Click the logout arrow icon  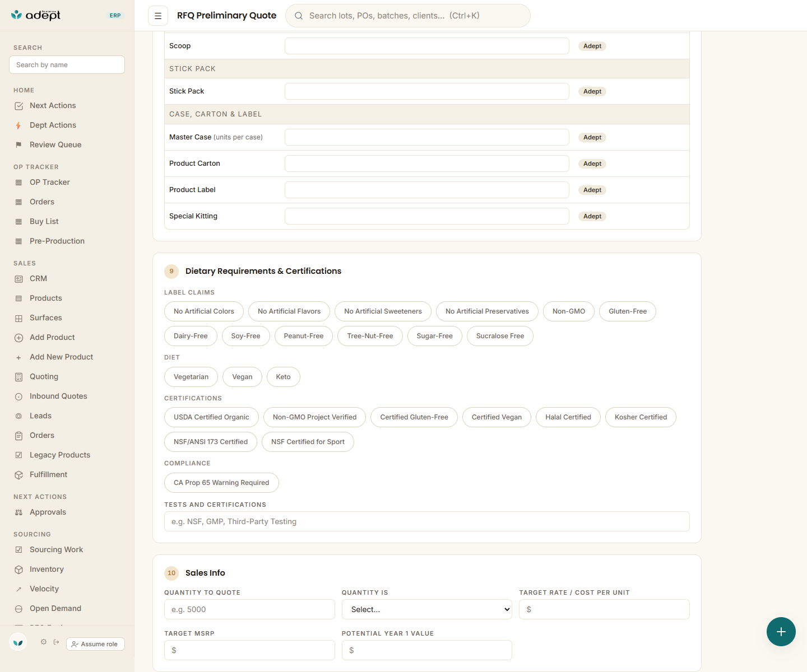point(56,642)
